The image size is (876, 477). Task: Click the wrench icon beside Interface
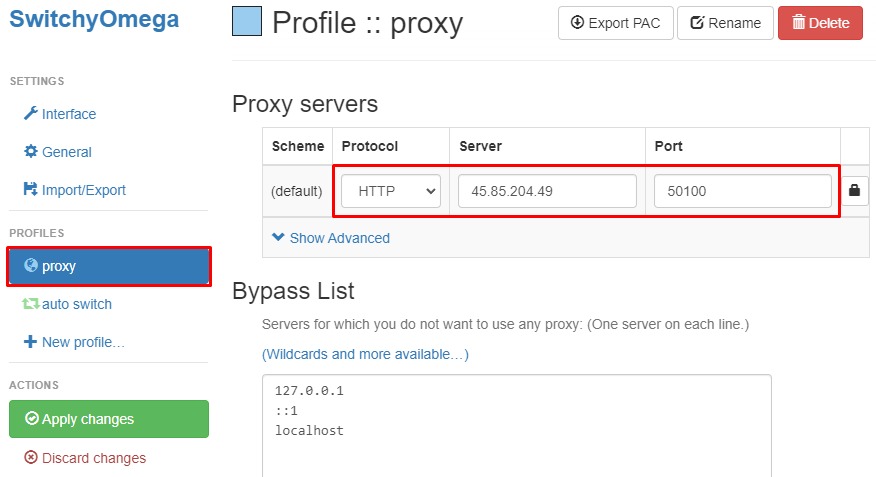(x=30, y=114)
